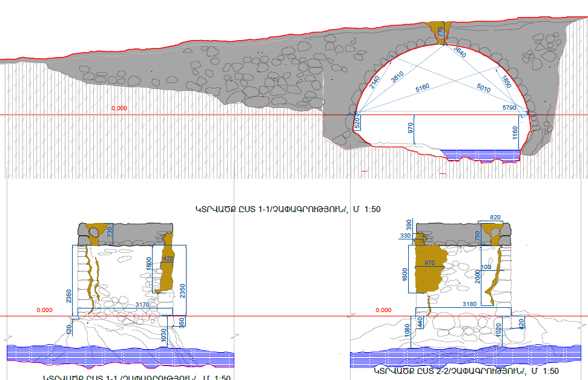Click the 3180 width dimension in section 2-2
588x380 pixels.
[x=469, y=303]
